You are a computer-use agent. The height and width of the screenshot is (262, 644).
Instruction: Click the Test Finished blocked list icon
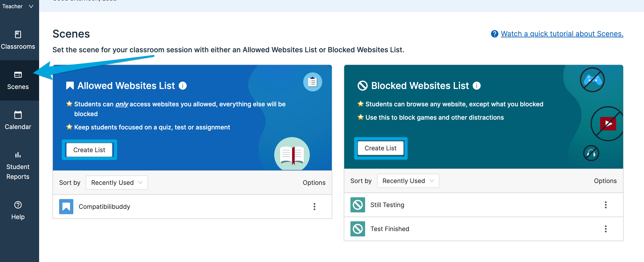pyautogui.click(x=358, y=229)
